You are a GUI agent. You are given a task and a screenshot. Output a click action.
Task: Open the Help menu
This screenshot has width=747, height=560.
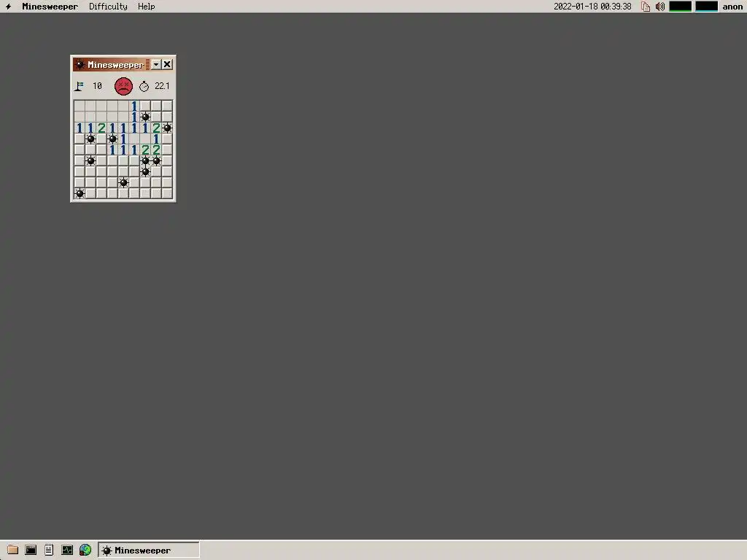point(146,6)
